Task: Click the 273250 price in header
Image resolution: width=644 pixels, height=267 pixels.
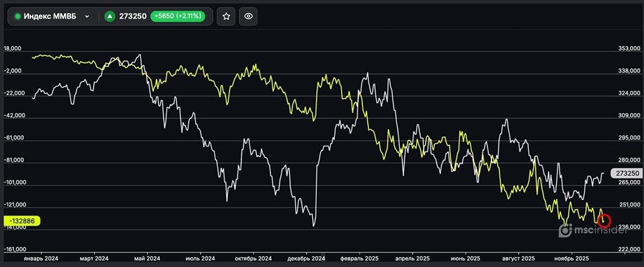Action: [132, 16]
